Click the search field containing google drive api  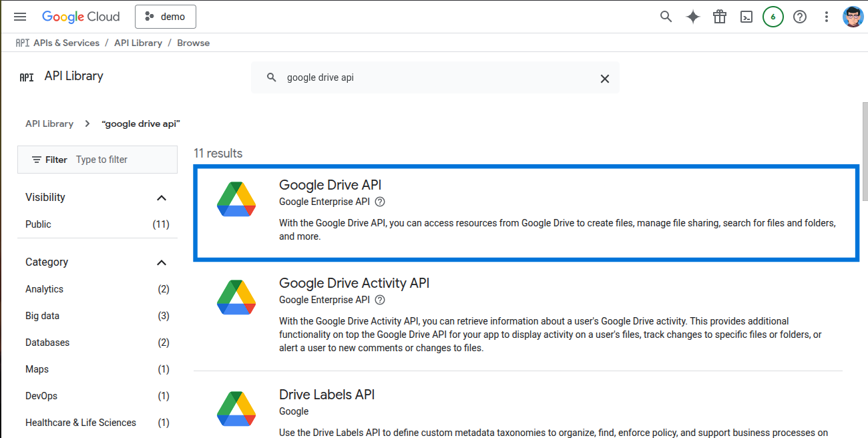435,77
